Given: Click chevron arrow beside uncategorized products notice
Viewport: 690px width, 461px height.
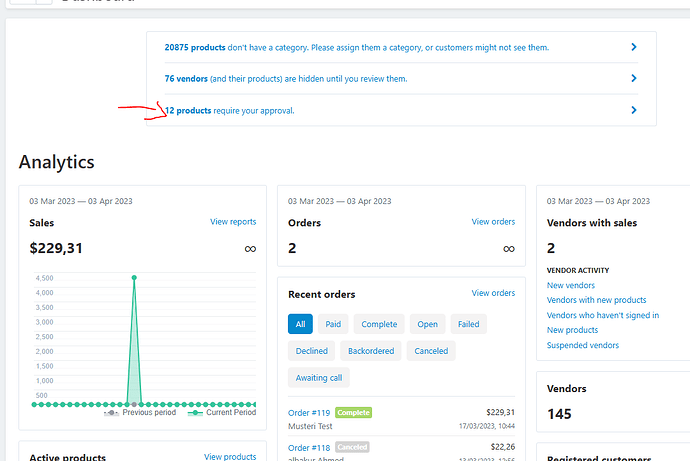Looking at the screenshot, I should tap(634, 47).
